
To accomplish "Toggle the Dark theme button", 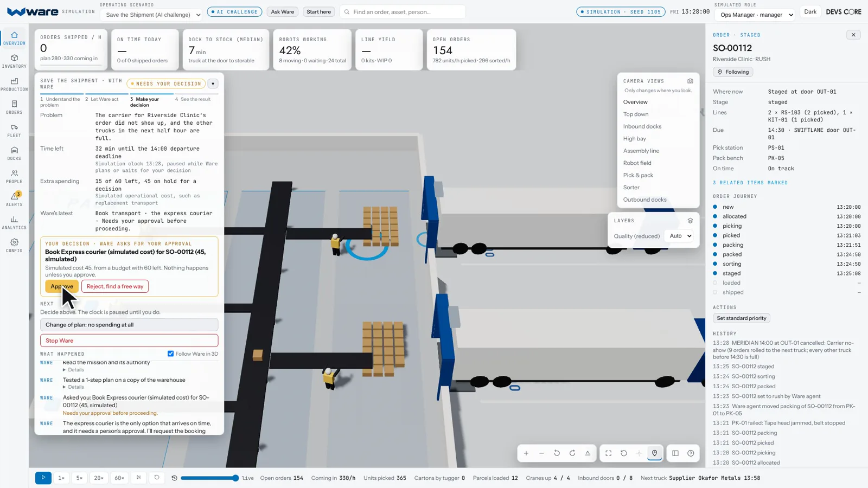I will 810,11.
